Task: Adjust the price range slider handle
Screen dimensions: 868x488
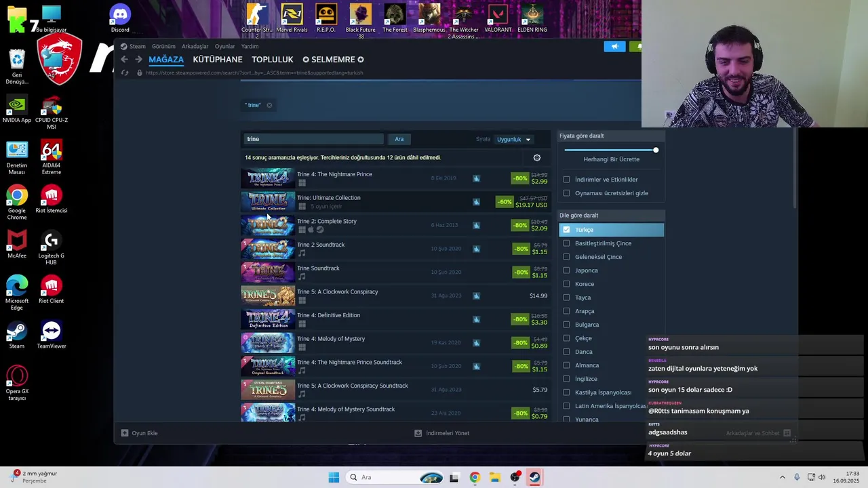Action: (656, 150)
